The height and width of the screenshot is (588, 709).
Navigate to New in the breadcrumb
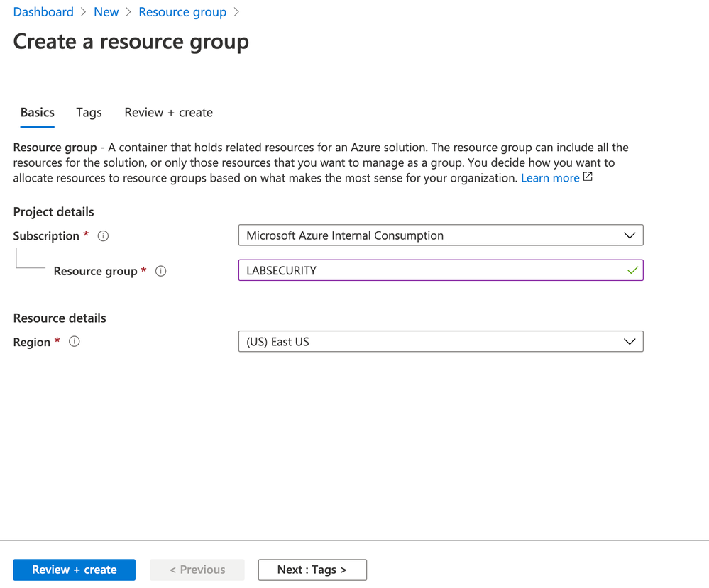click(106, 12)
